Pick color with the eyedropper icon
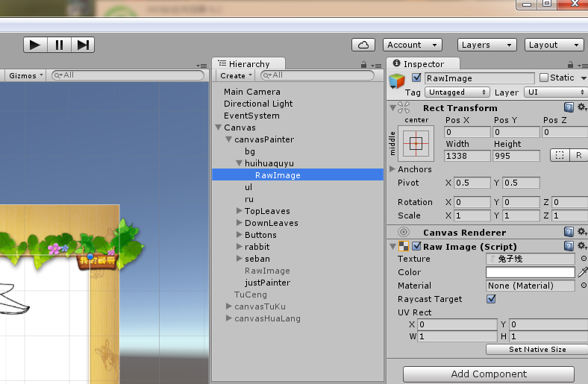The height and width of the screenshot is (384, 588). (x=582, y=272)
